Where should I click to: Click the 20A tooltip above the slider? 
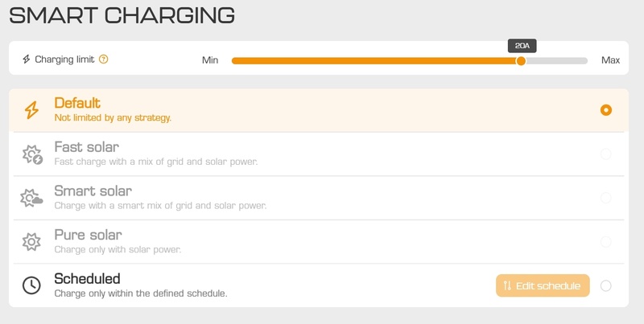[x=522, y=46]
